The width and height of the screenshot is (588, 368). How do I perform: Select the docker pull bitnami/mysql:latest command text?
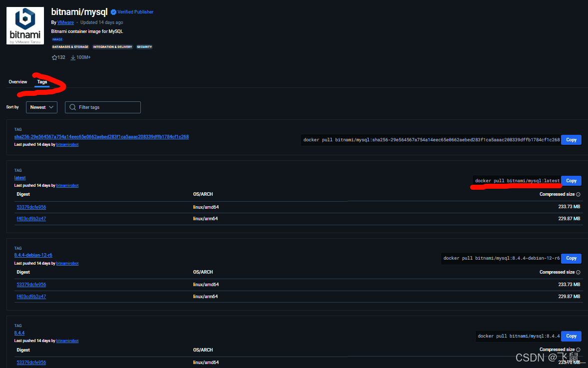tap(517, 181)
